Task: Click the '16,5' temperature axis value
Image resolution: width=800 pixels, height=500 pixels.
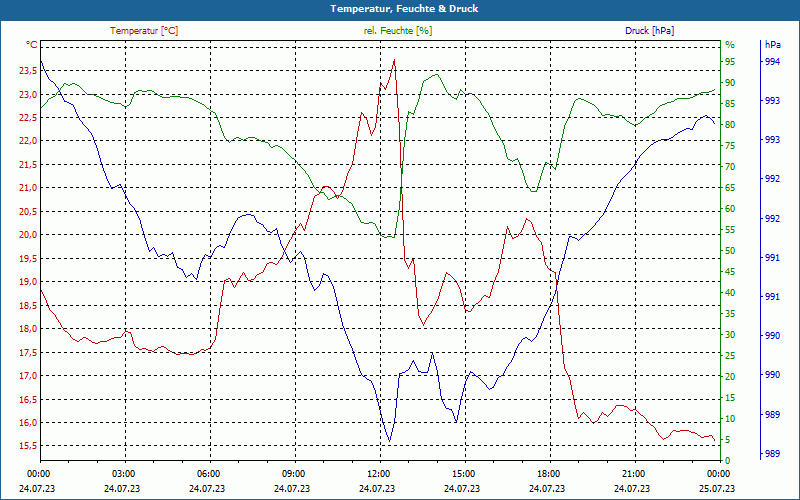Action: [x=28, y=399]
